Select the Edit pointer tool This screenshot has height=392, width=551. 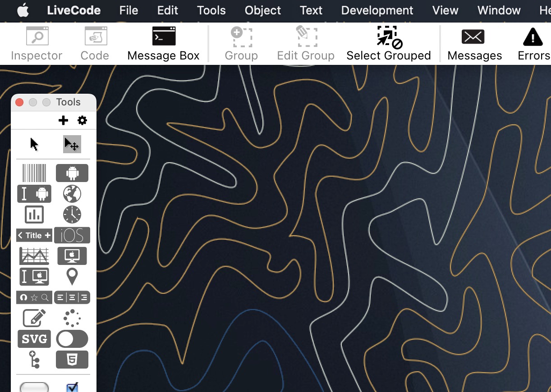72,144
